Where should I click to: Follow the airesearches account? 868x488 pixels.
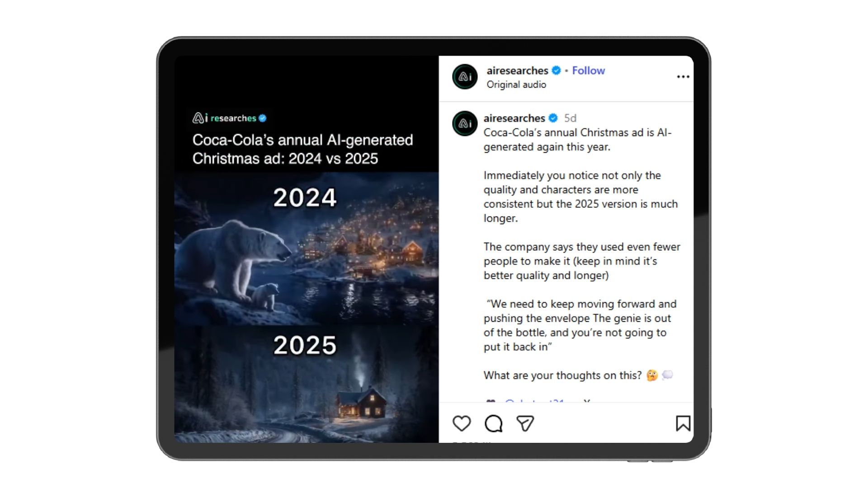(x=588, y=70)
